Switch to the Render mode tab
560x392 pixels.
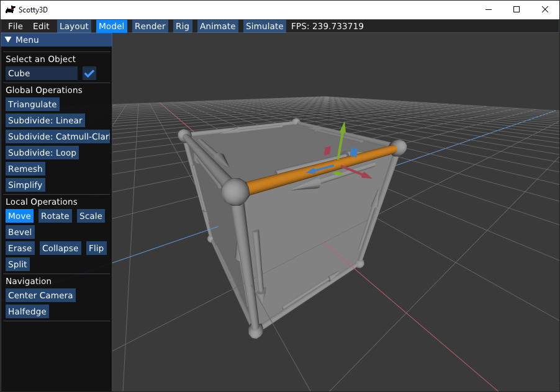click(x=150, y=26)
